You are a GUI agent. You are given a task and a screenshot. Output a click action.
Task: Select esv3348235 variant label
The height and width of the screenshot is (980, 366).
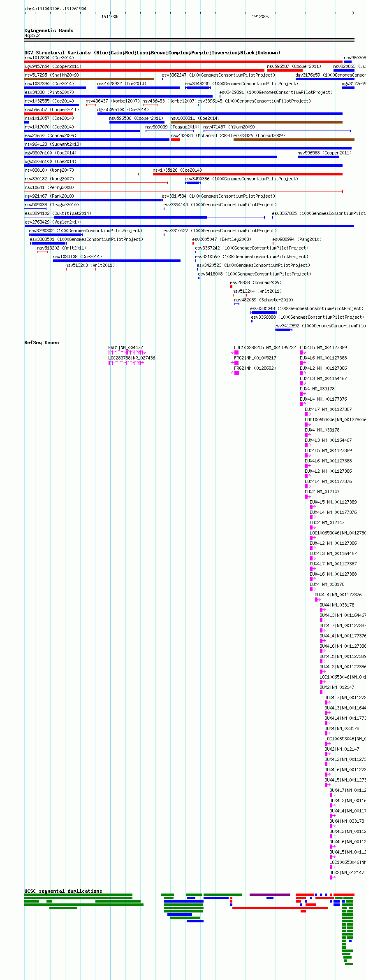pos(241,84)
